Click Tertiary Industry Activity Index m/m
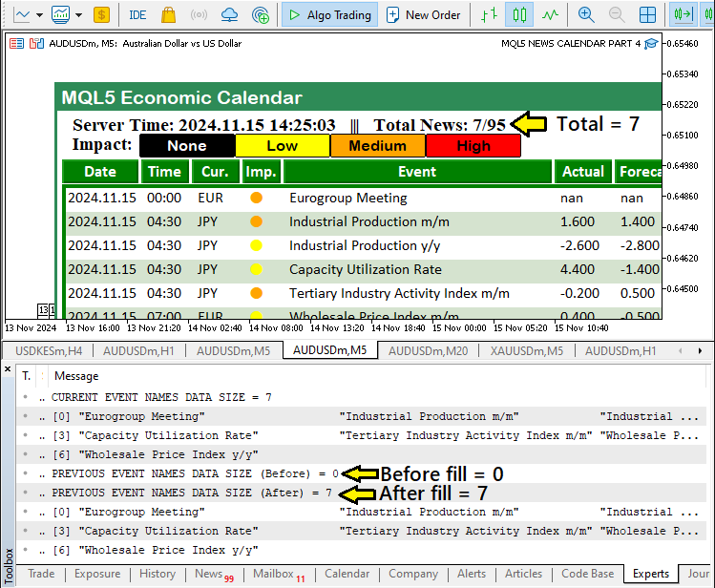The image size is (715, 588). point(399,294)
